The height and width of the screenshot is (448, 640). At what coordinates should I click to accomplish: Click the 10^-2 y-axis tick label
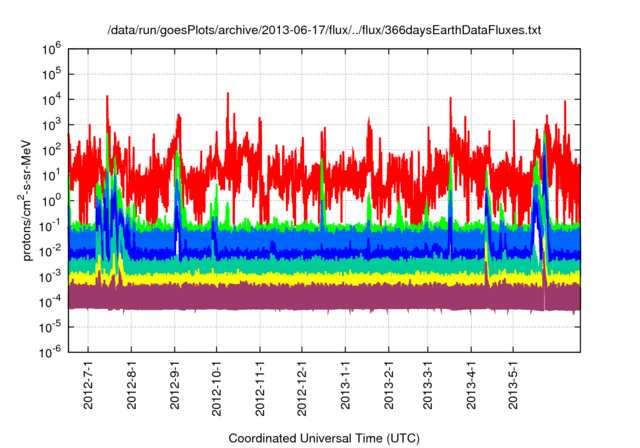click(x=50, y=251)
